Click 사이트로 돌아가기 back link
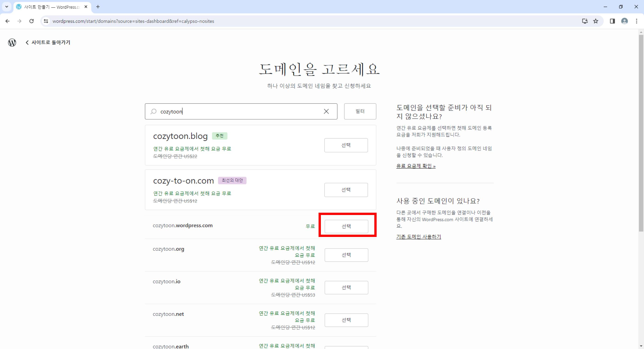Screen dimensions: 644x349 point(48,43)
